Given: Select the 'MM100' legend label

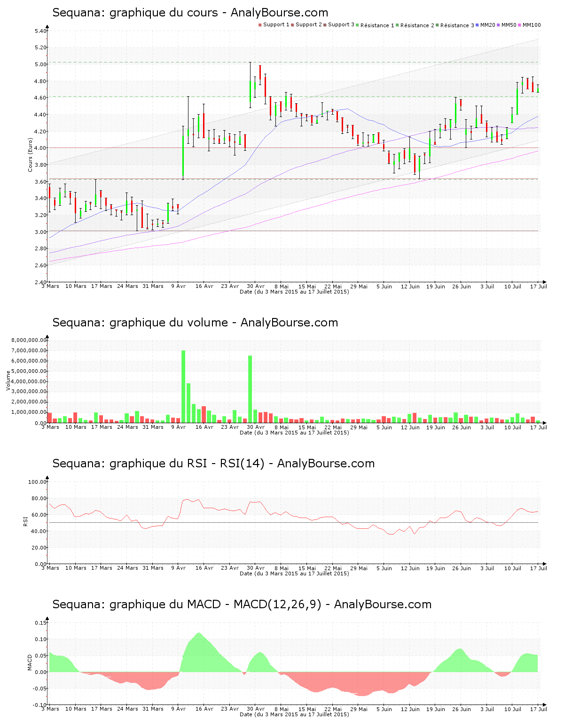Looking at the screenshot, I should tap(532, 25).
